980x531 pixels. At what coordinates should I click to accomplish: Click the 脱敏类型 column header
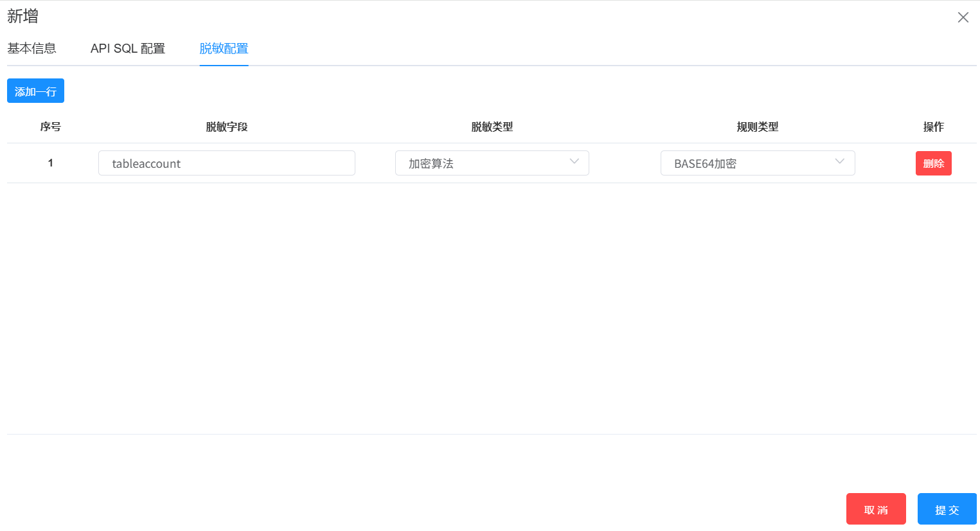[492, 127]
